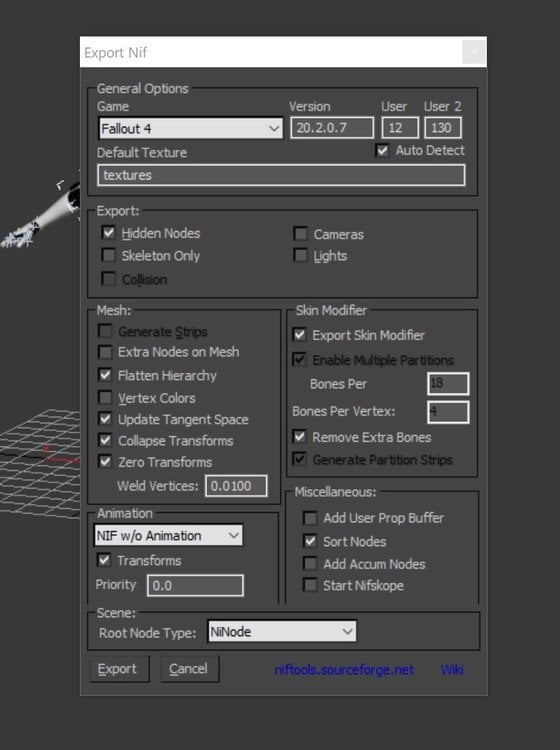Open the NIF w/o Animation dropdown
This screenshot has height=750, width=560.
(168, 535)
